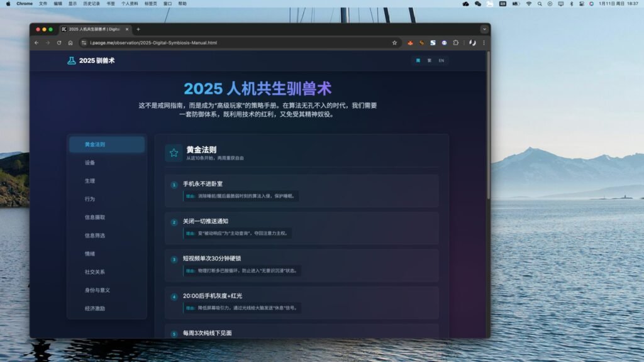This screenshot has height=362, width=644.
Task: Select the 设备 sidebar section
Action: point(90,163)
